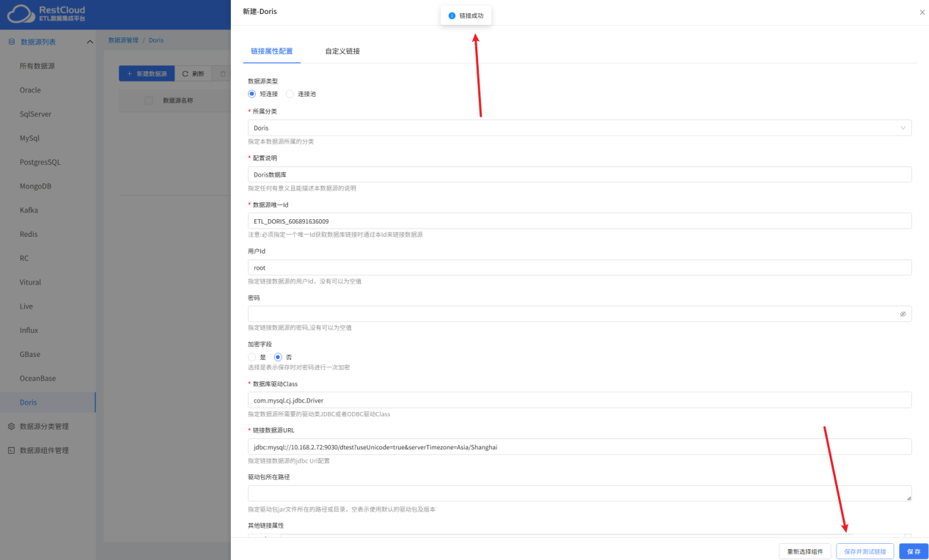Click the 保存并测试链接 button
The image size is (929, 560).
tap(865, 551)
